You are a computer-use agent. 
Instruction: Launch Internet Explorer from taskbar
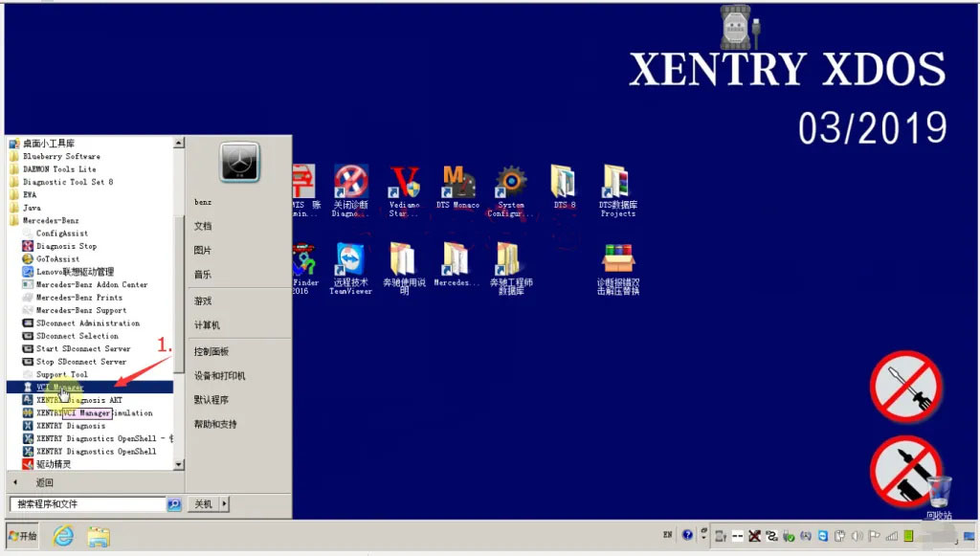pos(63,536)
